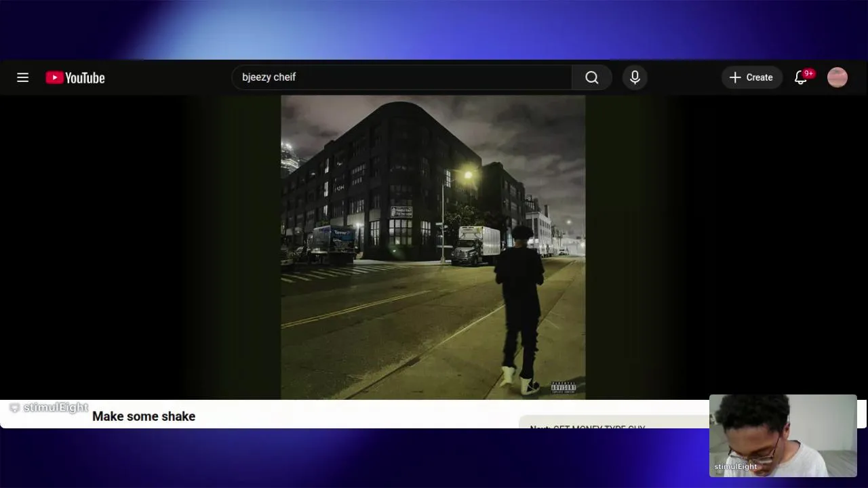Click the 'Make some shake' video title

point(144,416)
